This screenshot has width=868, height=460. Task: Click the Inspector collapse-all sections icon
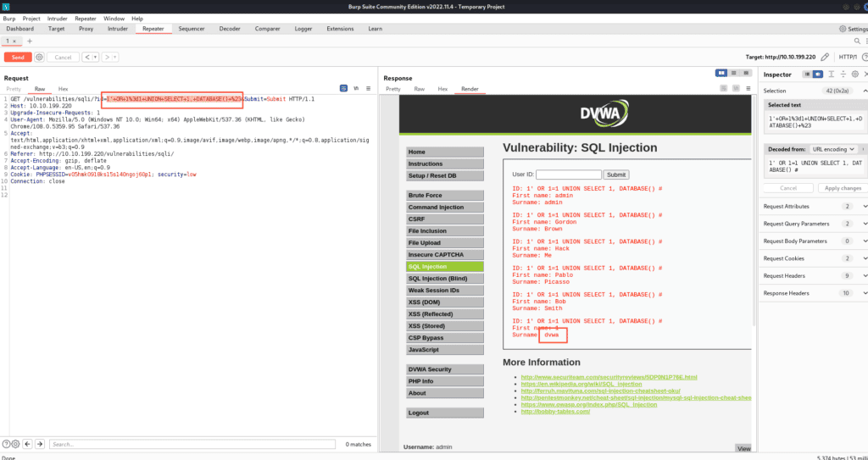pyautogui.click(x=843, y=75)
